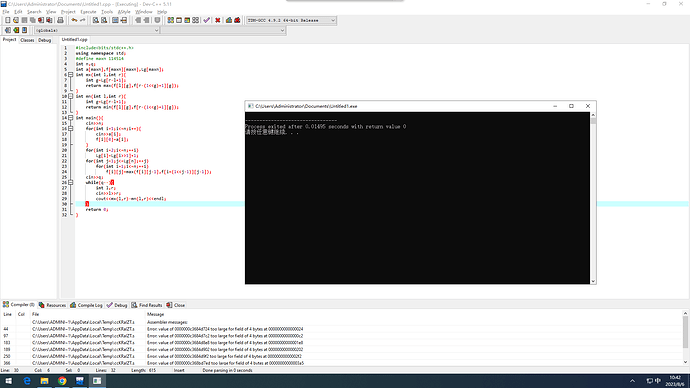The height and width of the screenshot is (388, 690).
Task: Switch to the Debug sidebar tab
Action: click(x=44, y=40)
